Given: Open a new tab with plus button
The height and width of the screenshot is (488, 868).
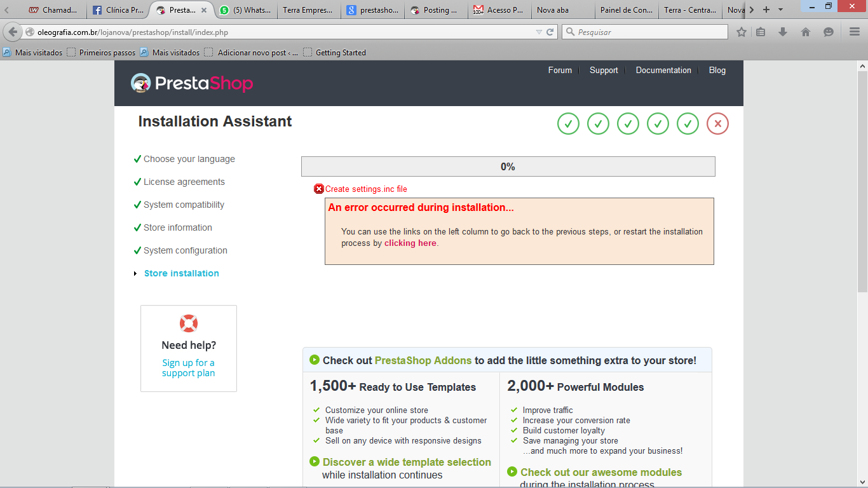Looking at the screenshot, I should click(x=766, y=10).
